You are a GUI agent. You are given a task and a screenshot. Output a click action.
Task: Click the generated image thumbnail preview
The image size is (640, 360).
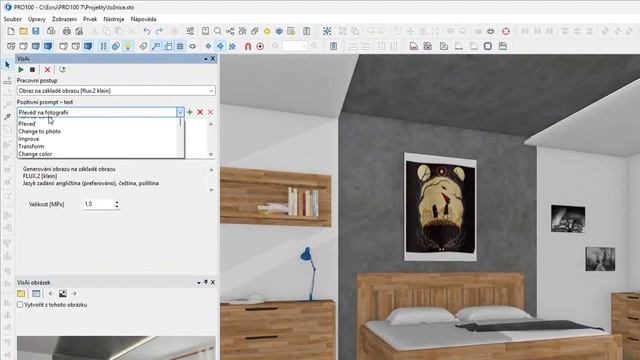click(x=116, y=348)
